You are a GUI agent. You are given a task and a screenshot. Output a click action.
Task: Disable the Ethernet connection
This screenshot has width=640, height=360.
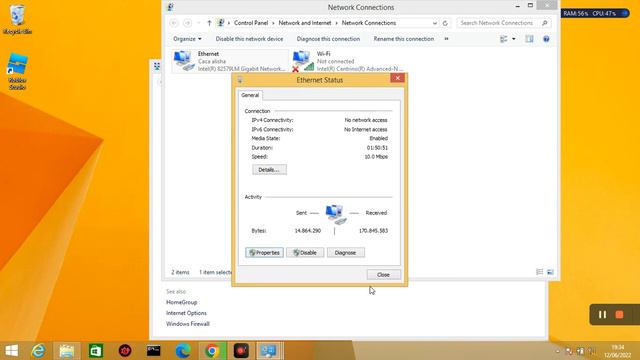pyautogui.click(x=305, y=253)
